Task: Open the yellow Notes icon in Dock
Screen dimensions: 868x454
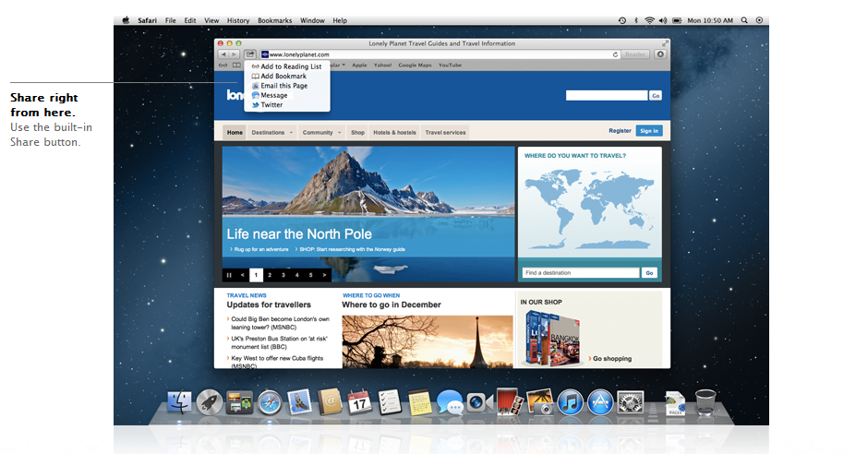Action: [419, 402]
